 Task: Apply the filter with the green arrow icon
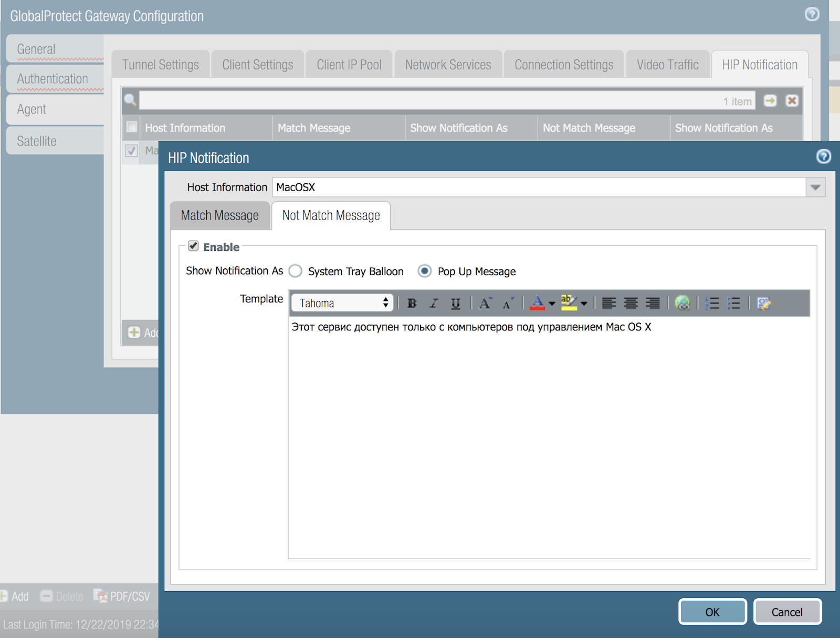tap(770, 100)
